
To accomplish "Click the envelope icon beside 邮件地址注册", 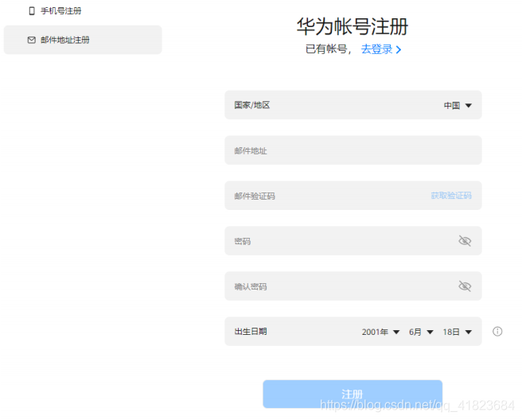I will [32, 41].
